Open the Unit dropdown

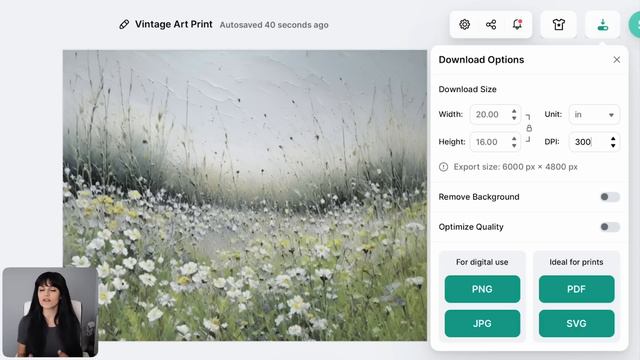pos(594,115)
